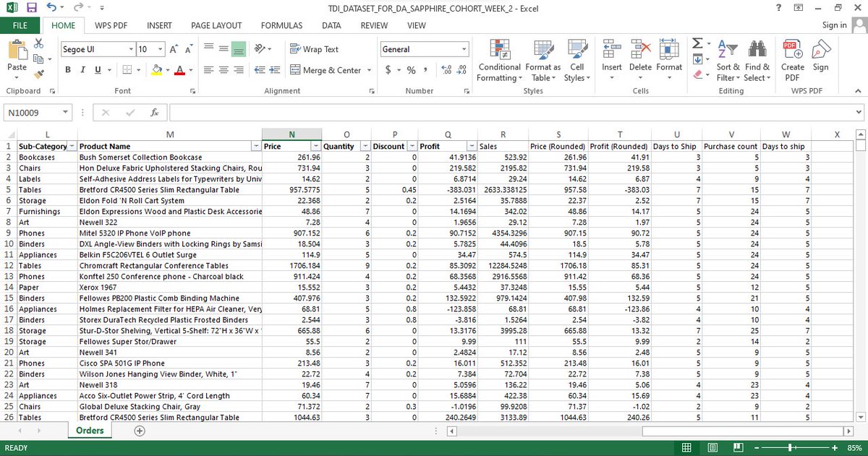Open the font name dropdown Segoe UI
Image resolution: width=868 pixels, height=456 pixels.
[x=131, y=49]
